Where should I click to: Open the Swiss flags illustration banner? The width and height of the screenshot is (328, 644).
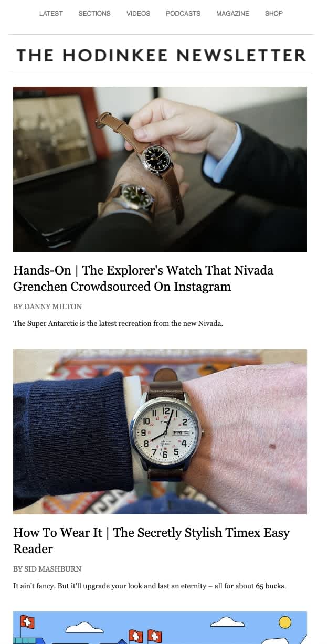160,628
